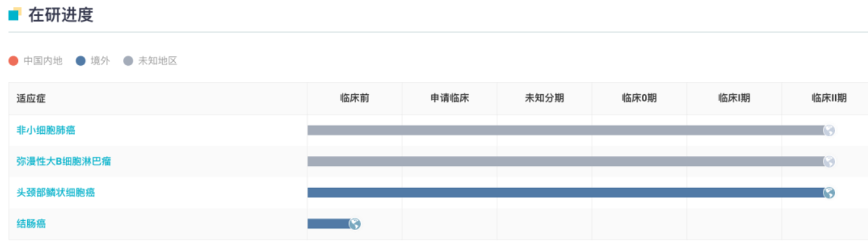The width and height of the screenshot is (868, 248).
Task: Click the 适应症 column header
Action: click(31, 99)
